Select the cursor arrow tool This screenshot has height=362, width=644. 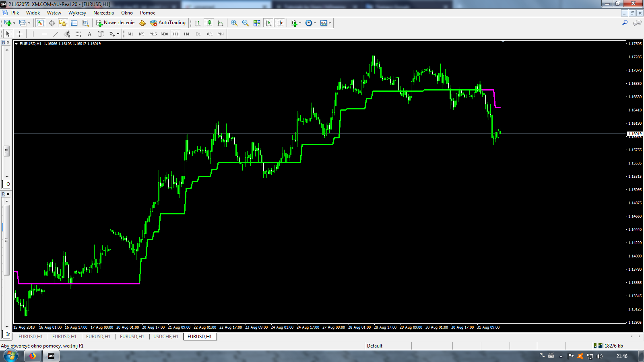[x=8, y=34]
